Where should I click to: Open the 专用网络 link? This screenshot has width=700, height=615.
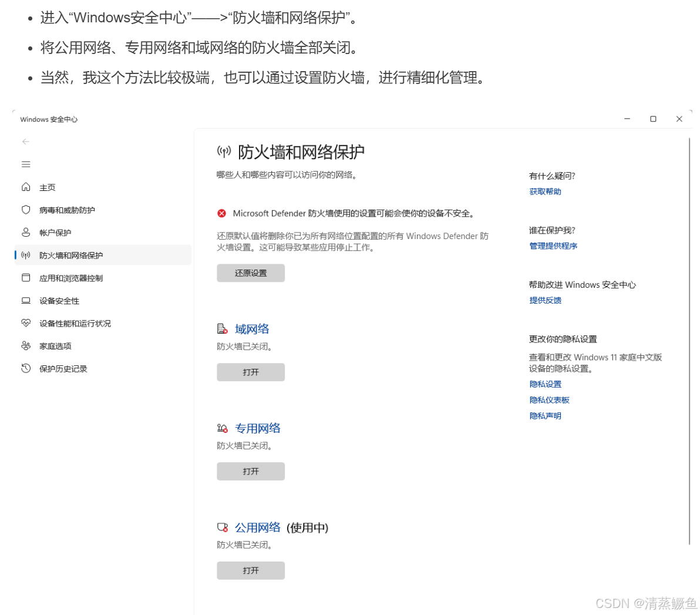(x=258, y=428)
